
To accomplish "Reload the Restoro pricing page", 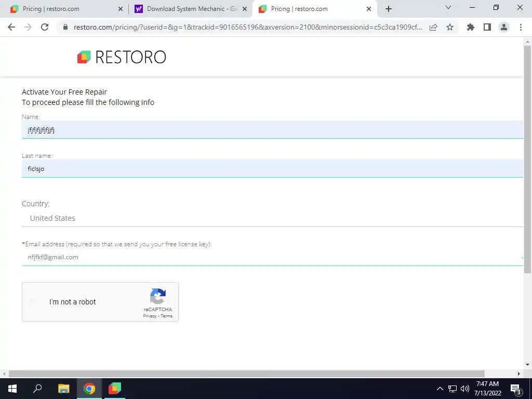I will pyautogui.click(x=45, y=27).
